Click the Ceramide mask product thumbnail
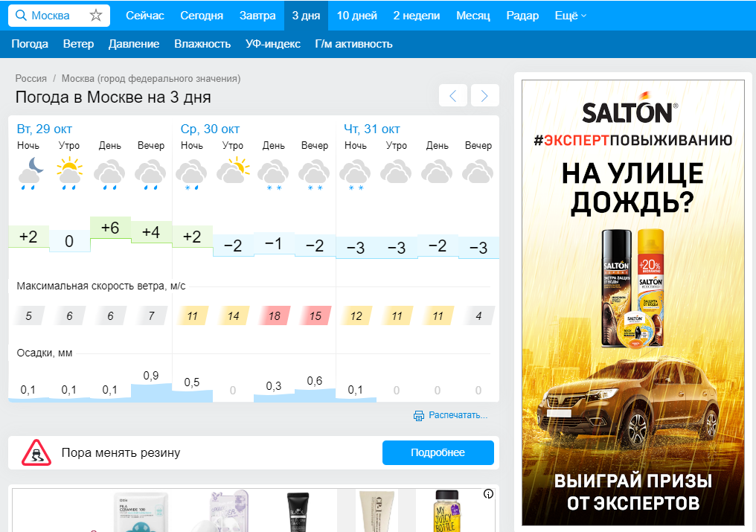This screenshot has width=756, height=532. click(141, 512)
